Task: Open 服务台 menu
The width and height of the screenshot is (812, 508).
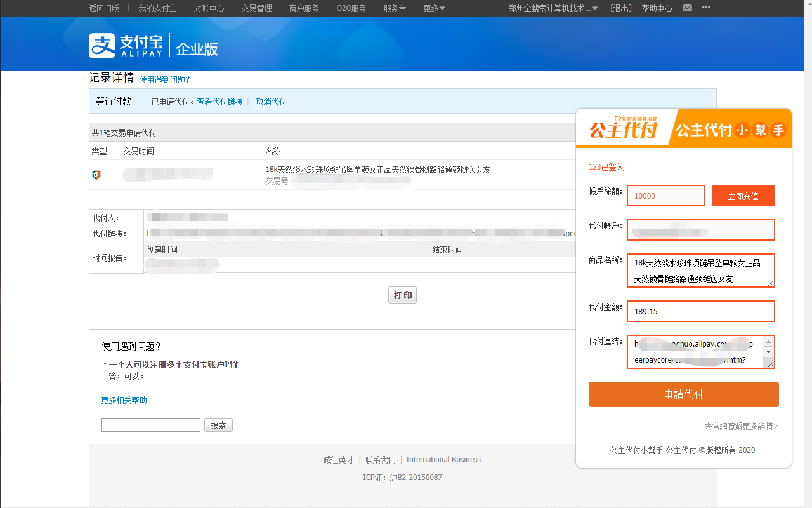Action: point(395,8)
